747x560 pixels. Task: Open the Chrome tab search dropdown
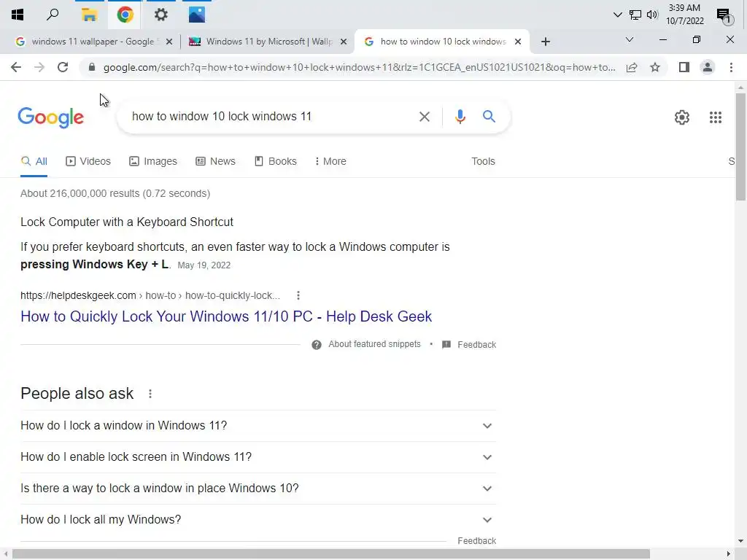click(630, 39)
